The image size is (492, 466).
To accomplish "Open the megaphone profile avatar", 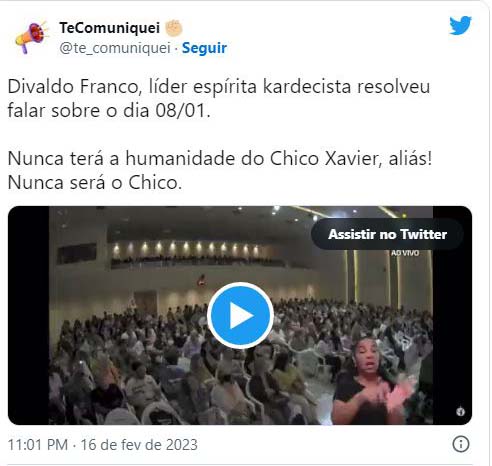I will 31,37.
